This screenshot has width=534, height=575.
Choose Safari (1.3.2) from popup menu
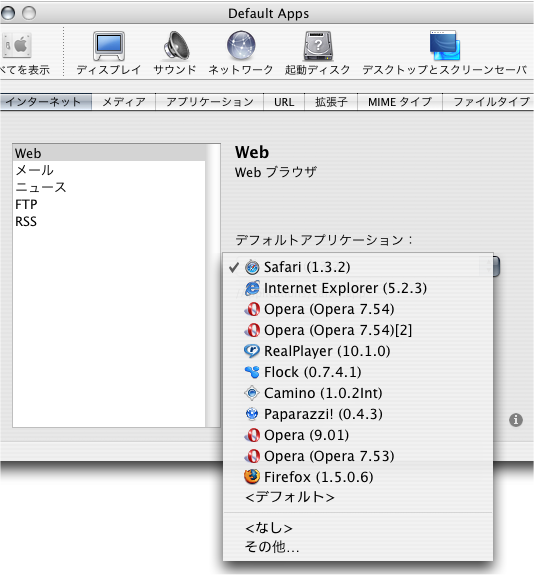[358, 267]
